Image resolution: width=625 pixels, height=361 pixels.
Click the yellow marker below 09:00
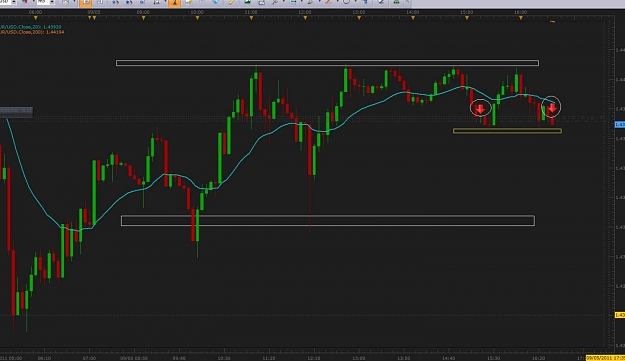point(143,18)
